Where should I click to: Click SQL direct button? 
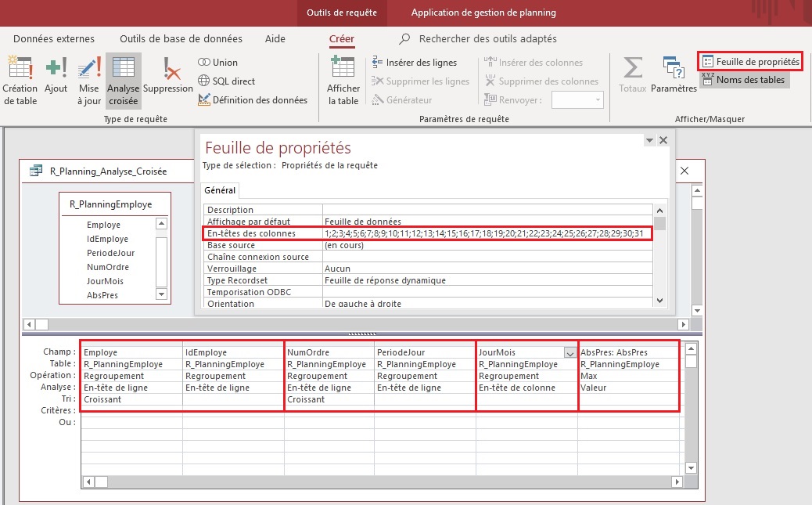(x=226, y=81)
